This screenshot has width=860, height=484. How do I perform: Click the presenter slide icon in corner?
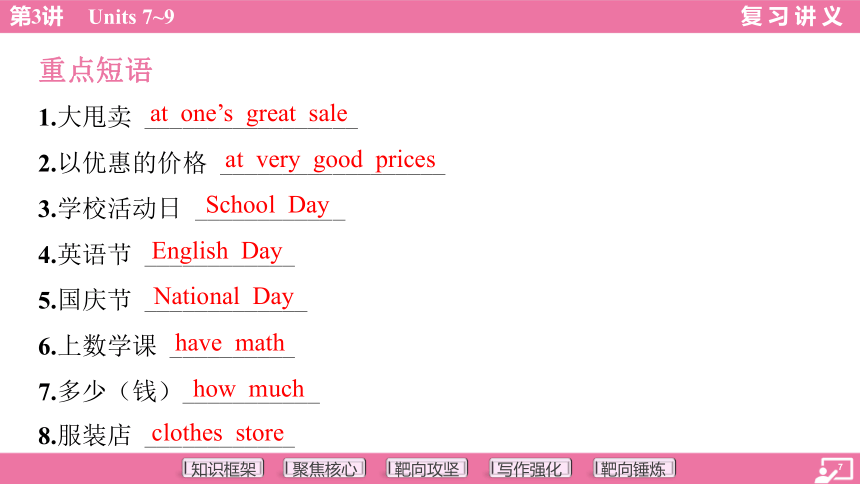coord(834,470)
